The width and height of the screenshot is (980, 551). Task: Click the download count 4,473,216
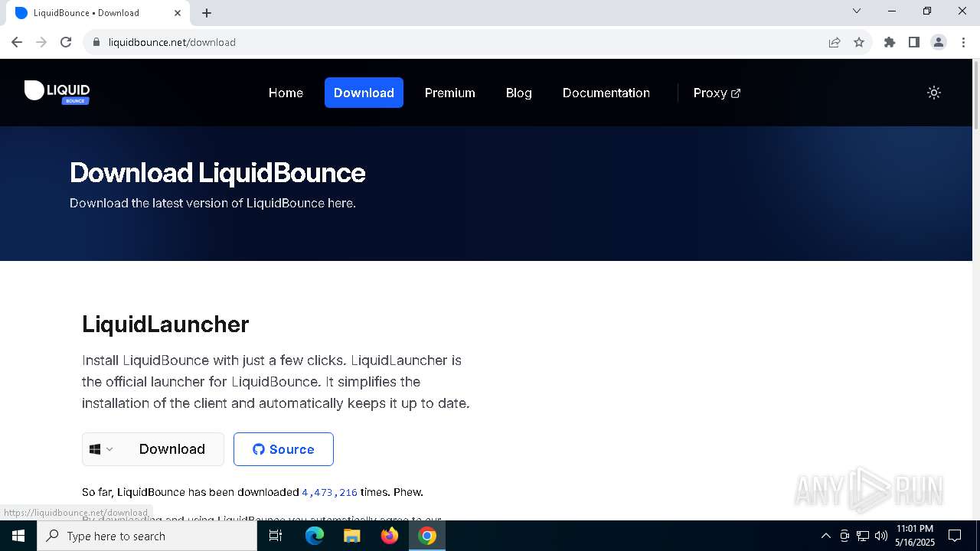(x=329, y=492)
